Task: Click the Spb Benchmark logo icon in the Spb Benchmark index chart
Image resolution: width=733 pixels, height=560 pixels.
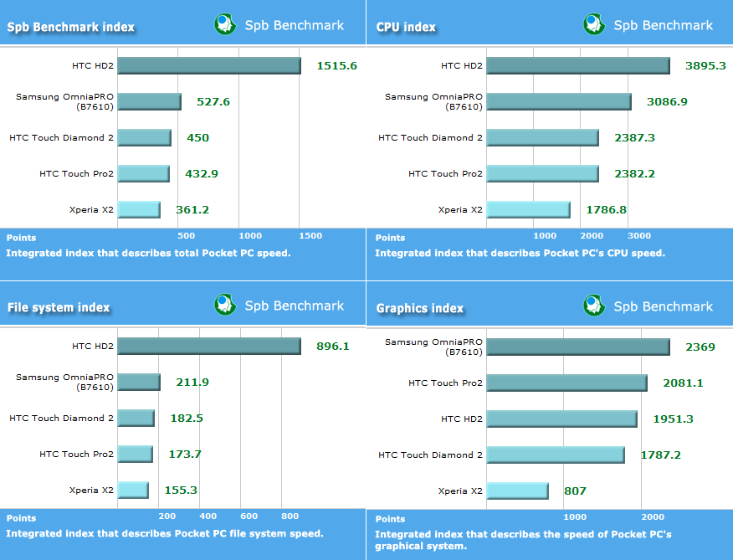Action: tap(225, 24)
